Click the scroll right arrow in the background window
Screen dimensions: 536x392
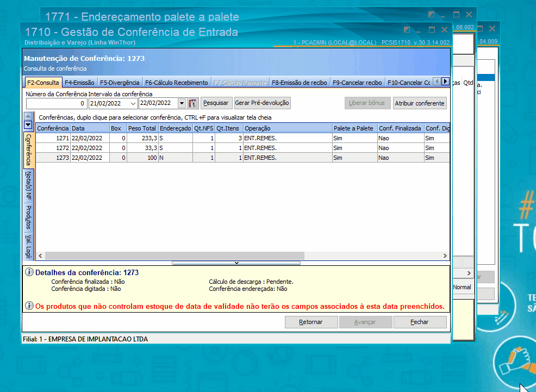click(469, 273)
